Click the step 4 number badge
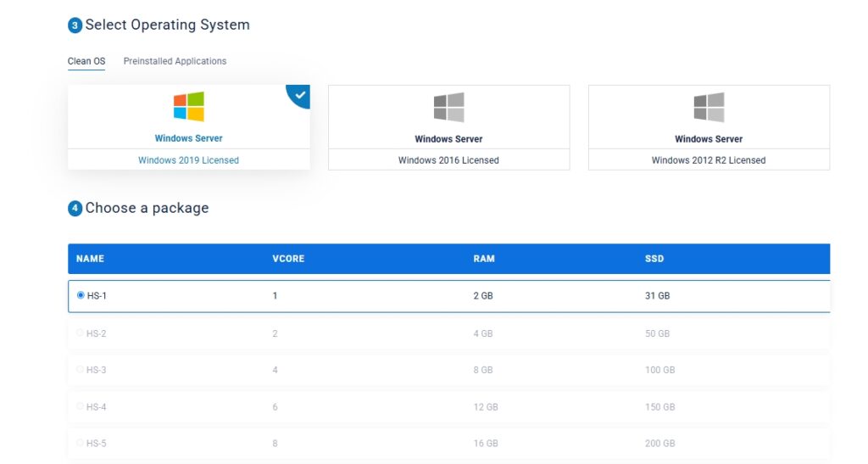This screenshot has height=464, width=868. click(x=75, y=209)
